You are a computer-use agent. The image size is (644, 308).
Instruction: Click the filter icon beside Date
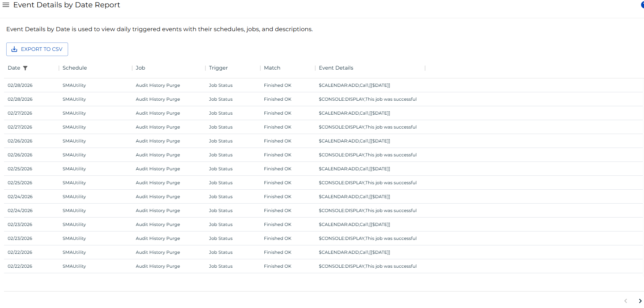[x=25, y=68]
